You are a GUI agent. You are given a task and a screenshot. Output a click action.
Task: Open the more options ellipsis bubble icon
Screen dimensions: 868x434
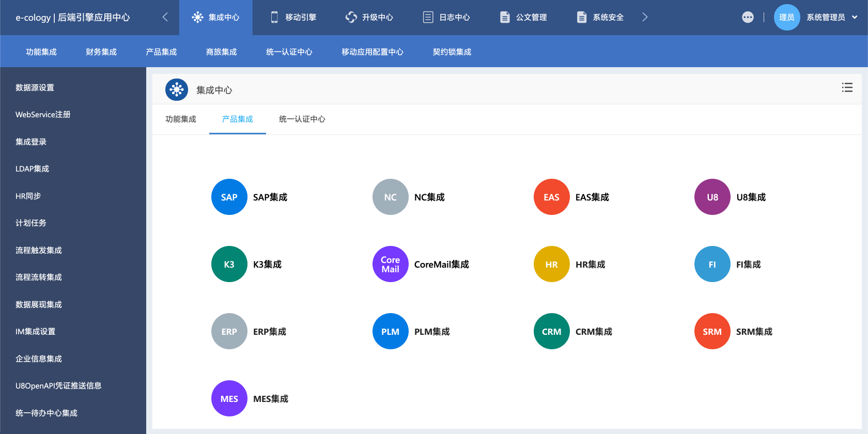click(x=748, y=17)
